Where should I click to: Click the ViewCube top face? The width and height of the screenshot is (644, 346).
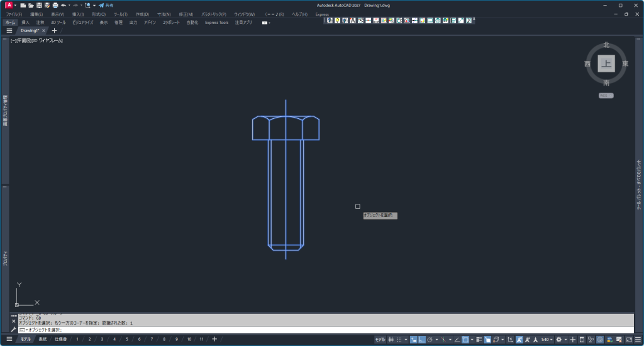point(606,64)
